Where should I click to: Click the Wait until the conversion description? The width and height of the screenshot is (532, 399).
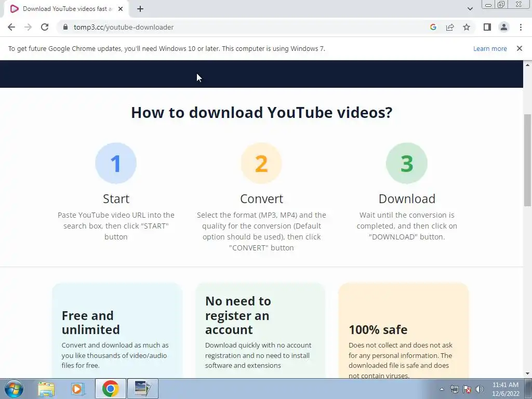[407, 226]
